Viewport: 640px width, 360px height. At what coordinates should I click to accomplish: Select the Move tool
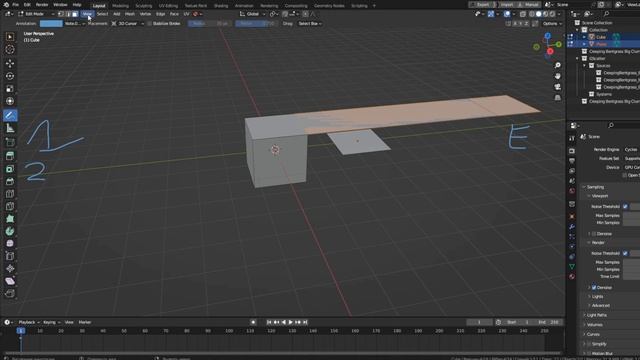[x=10, y=63]
